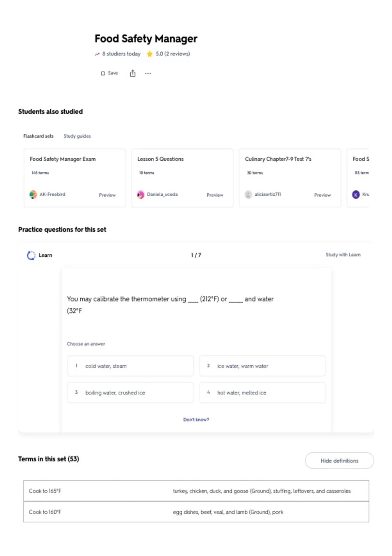
Task: Open the Study with Learn link
Action: (343, 255)
